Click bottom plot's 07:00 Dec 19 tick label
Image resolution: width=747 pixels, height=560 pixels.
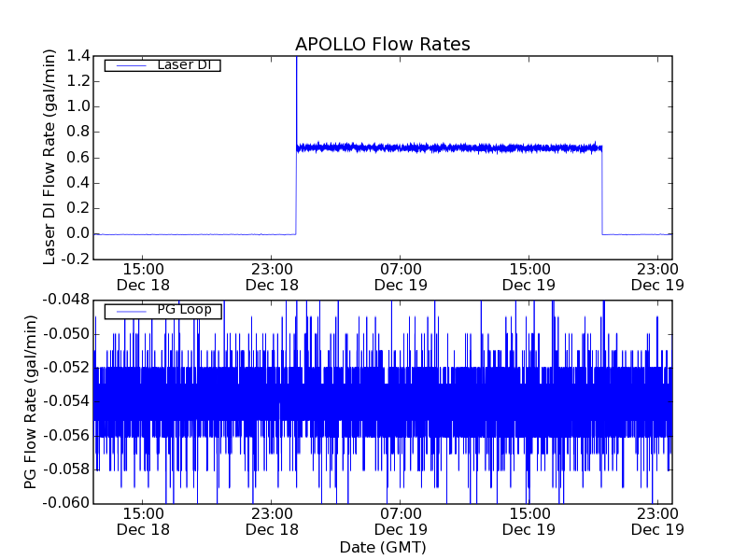tap(401, 522)
